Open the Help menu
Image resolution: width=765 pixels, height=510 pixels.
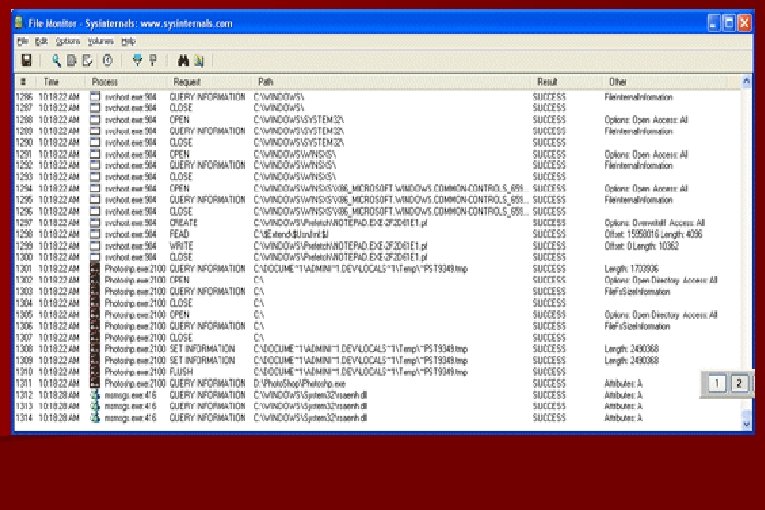(128, 41)
